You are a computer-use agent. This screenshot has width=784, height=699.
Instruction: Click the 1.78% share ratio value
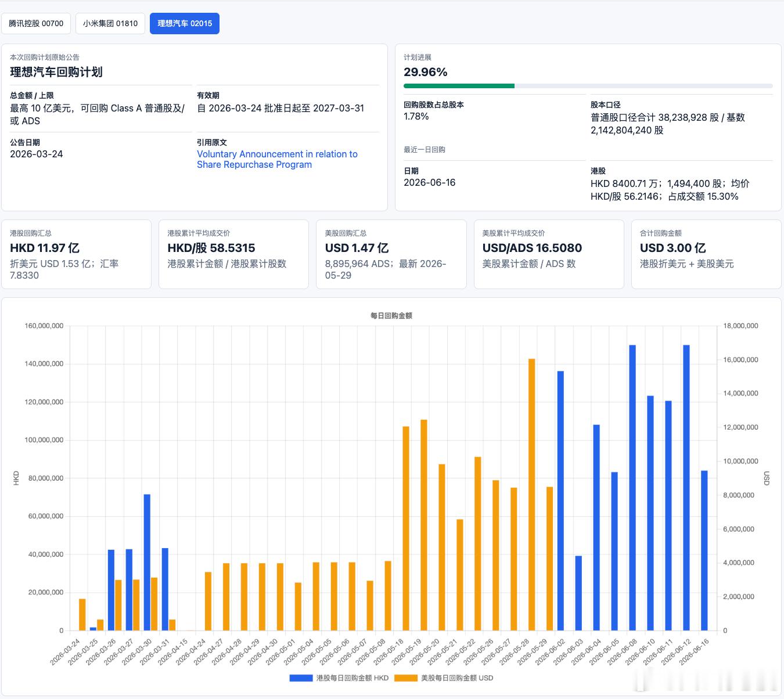click(x=416, y=116)
